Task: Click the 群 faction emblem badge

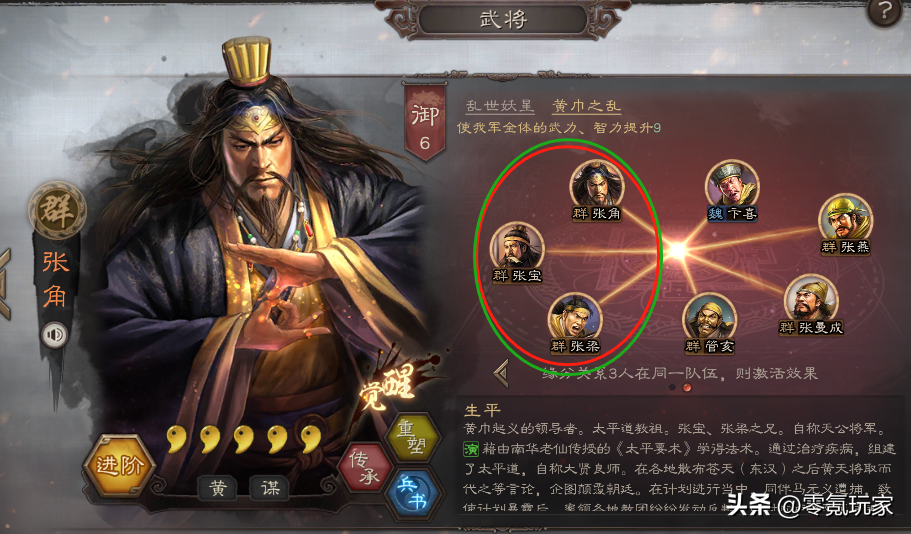Action: click(x=57, y=210)
